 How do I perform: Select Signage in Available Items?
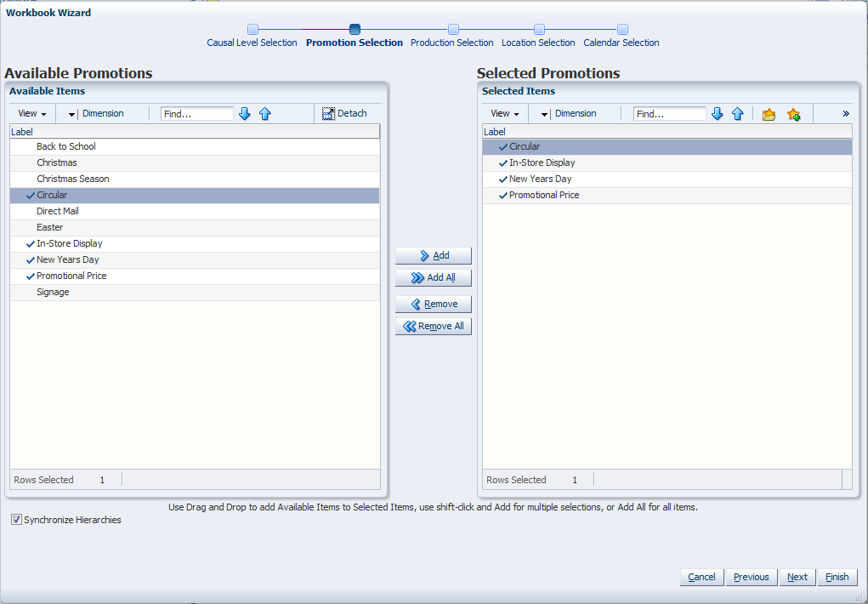(195, 292)
